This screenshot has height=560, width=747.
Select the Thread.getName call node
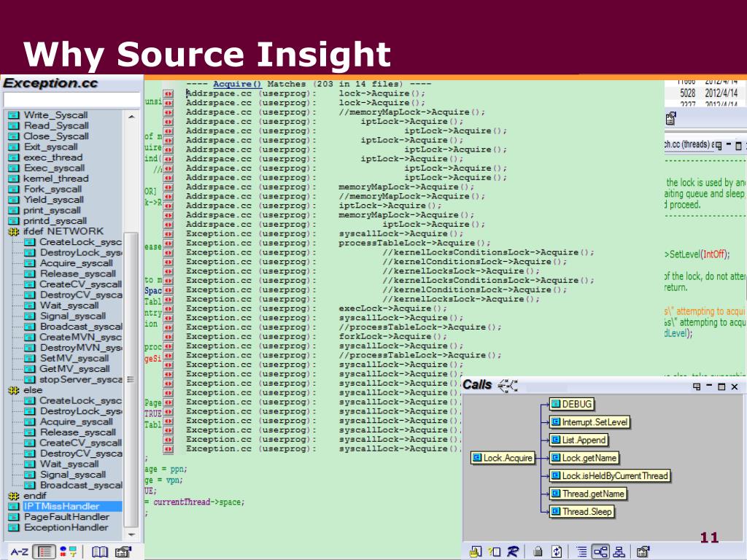[x=588, y=494]
